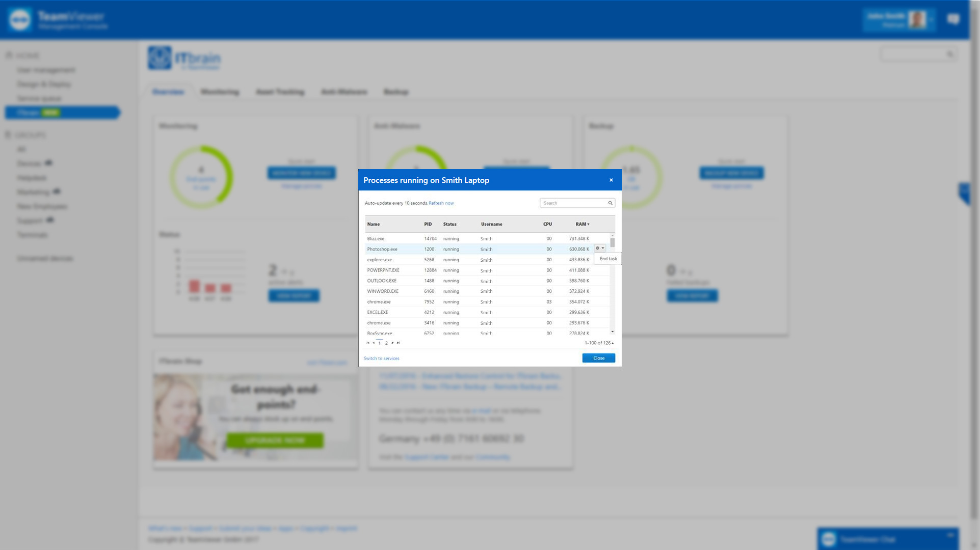Sort the list by CPU column
Viewport: 980px width, 550px height.
[547, 224]
